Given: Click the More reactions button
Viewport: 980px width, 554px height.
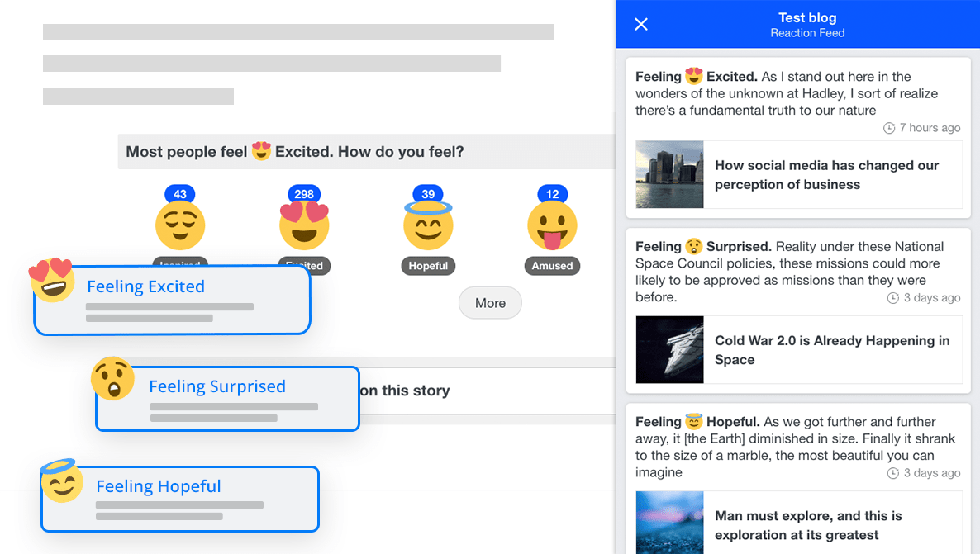Looking at the screenshot, I should tap(490, 303).
